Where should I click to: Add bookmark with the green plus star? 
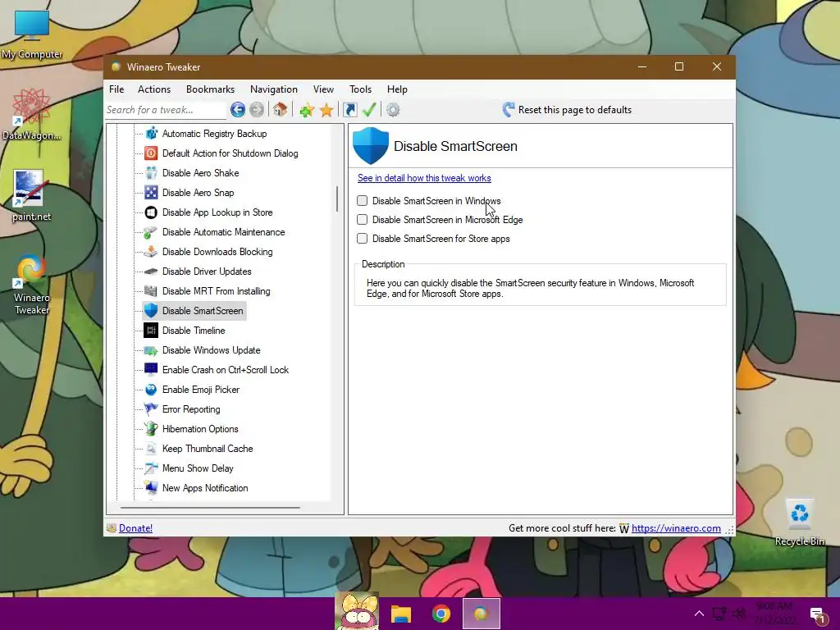307,111
